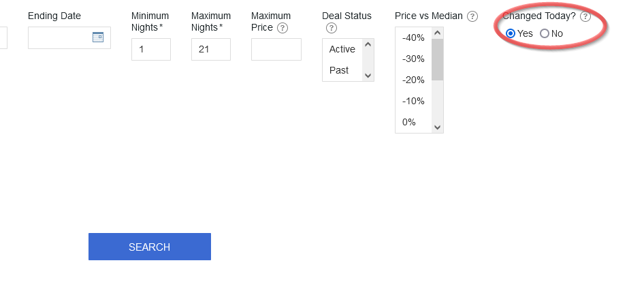This screenshot has height=295, width=644.
Task: Click the Price vs Median up arrow
Action: coord(438,33)
